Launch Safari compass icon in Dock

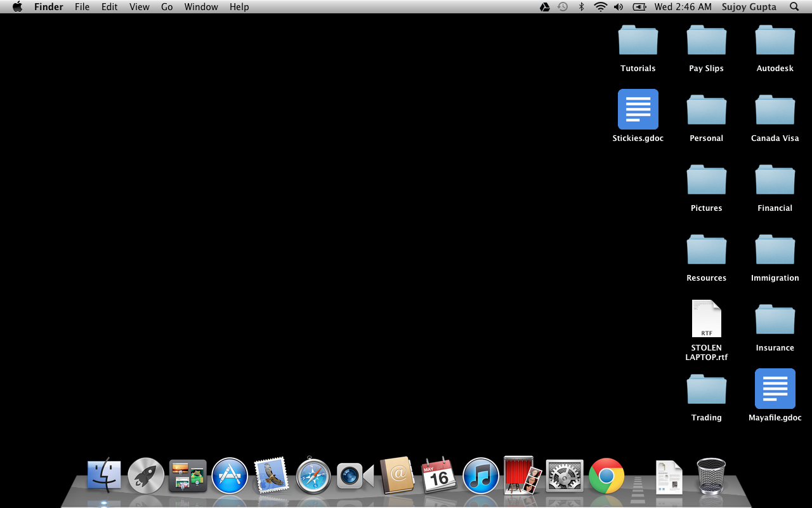click(313, 476)
